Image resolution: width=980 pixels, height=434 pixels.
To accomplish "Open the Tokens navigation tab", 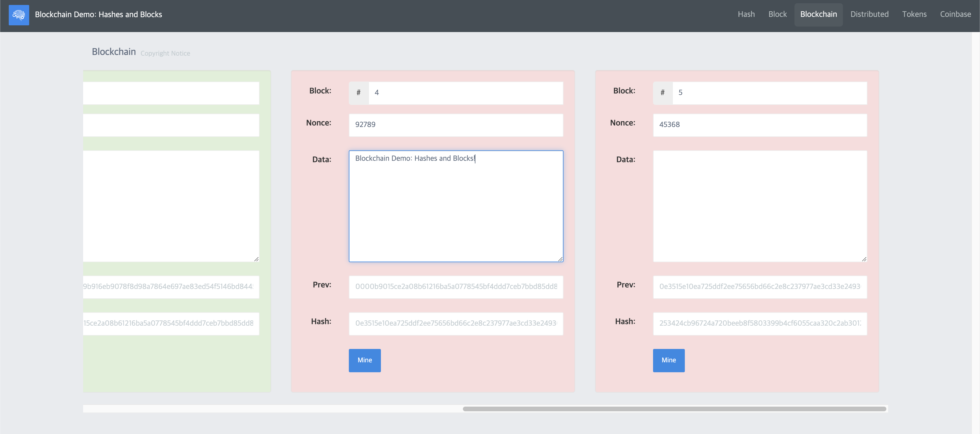I will pyautogui.click(x=914, y=15).
